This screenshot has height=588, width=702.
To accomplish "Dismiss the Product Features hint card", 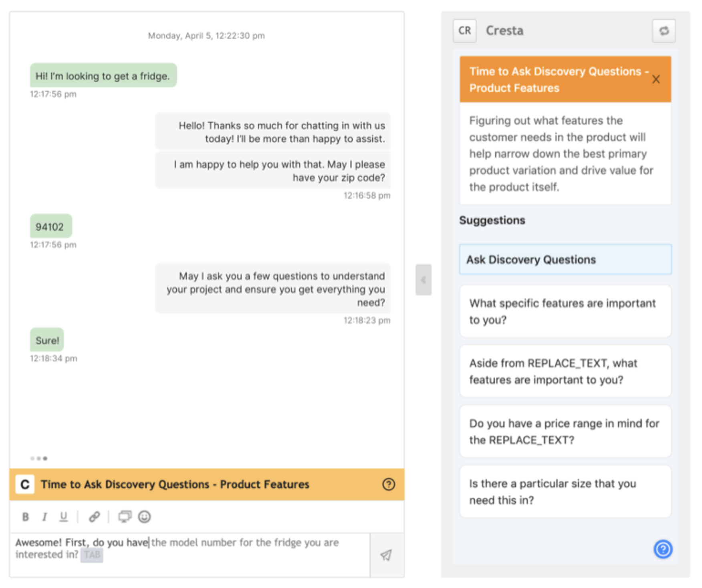I will point(656,79).
